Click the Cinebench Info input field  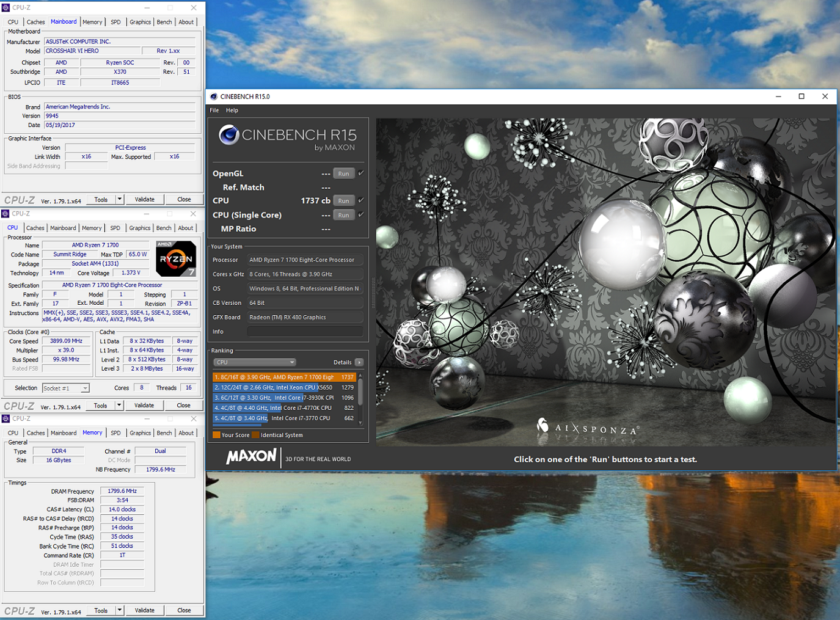pos(305,332)
